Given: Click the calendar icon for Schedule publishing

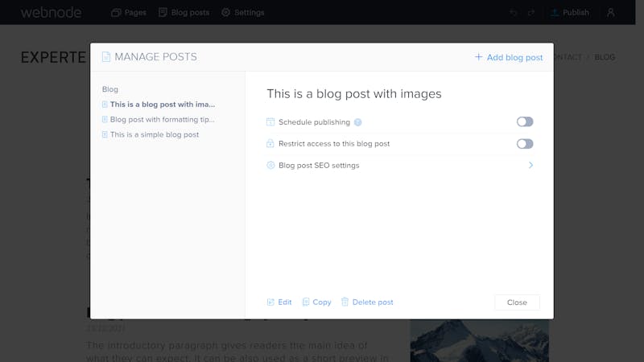Looking at the screenshot, I should click(x=270, y=122).
